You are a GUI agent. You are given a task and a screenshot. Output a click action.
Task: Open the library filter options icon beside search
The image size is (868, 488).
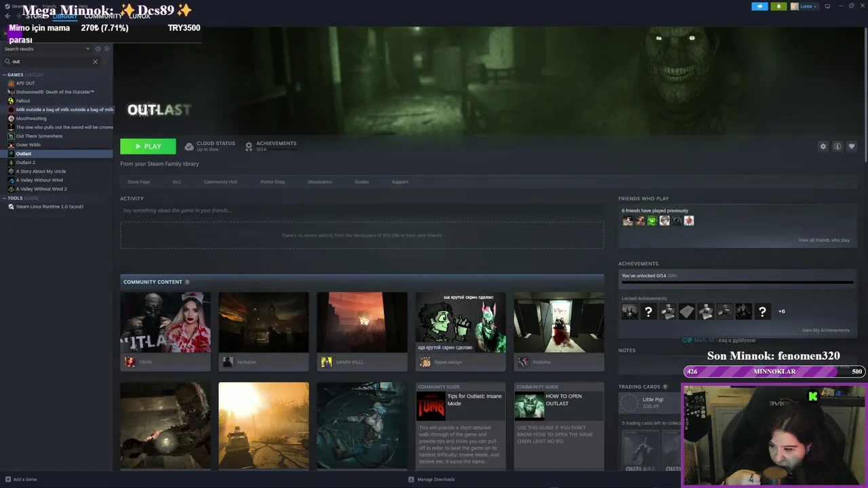pyautogui.click(x=106, y=62)
